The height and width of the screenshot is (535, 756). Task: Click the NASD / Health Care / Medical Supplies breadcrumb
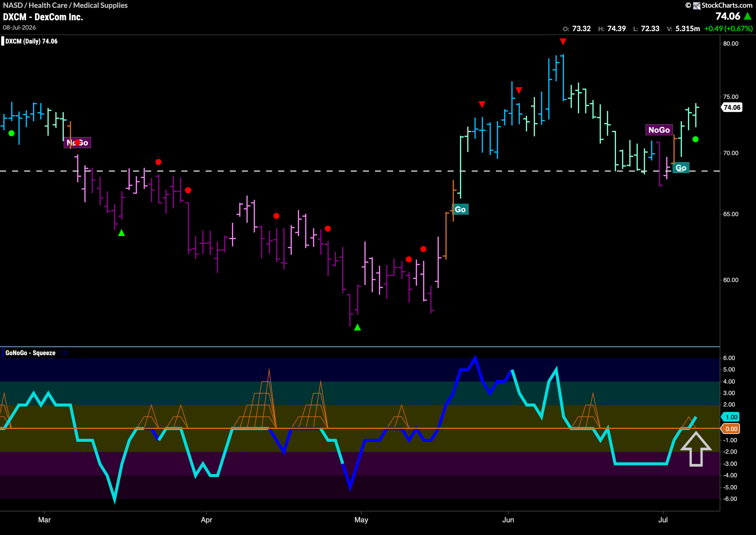point(65,5)
